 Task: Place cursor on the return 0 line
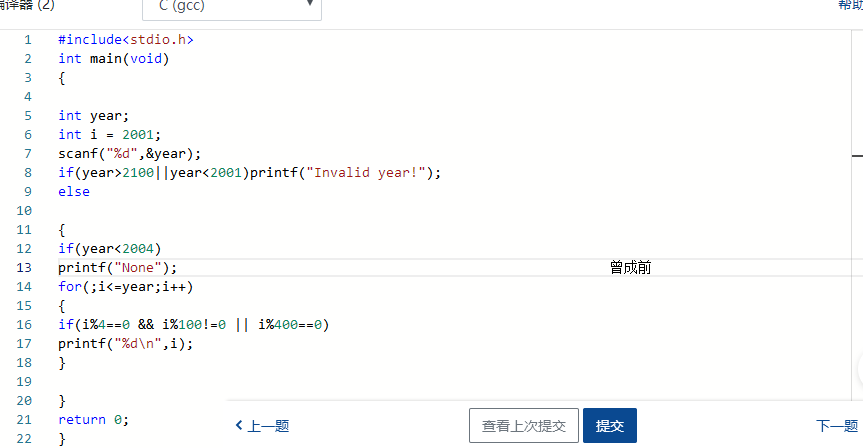94,419
